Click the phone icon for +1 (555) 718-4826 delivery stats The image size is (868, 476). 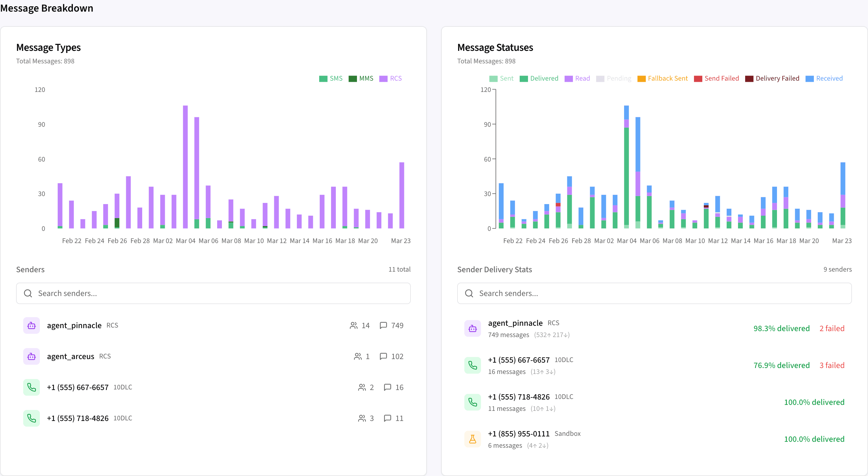[x=473, y=402]
